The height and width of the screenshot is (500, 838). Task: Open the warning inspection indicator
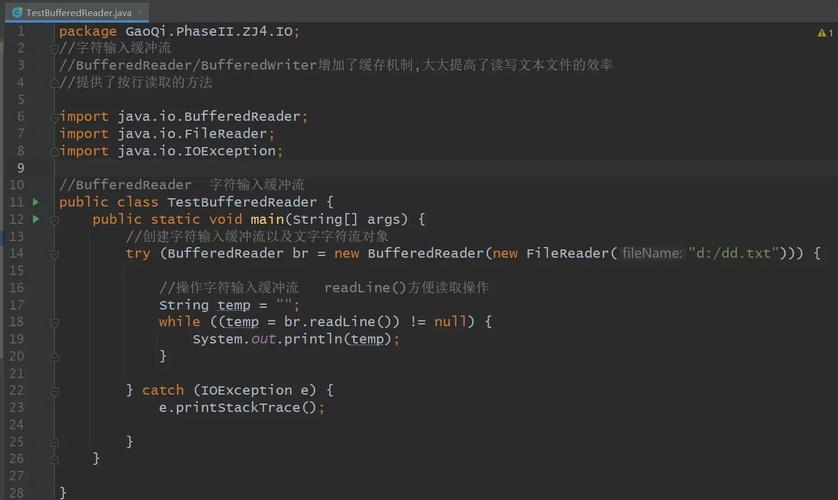(x=825, y=33)
